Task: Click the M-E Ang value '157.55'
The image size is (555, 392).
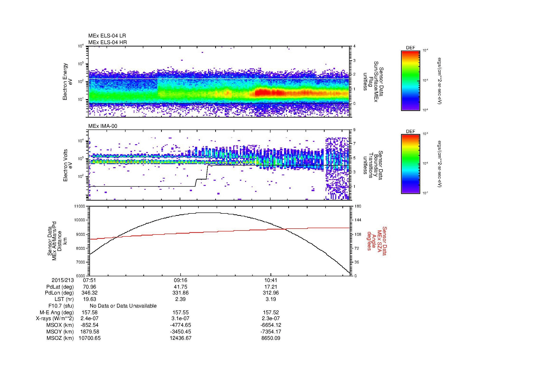Action: coord(180,313)
